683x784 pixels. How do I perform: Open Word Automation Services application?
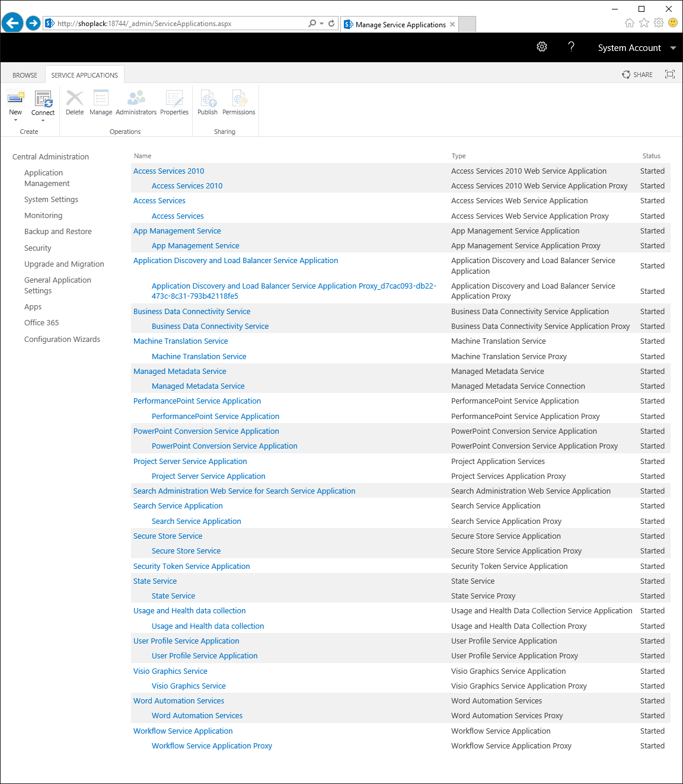click(178, 701)
